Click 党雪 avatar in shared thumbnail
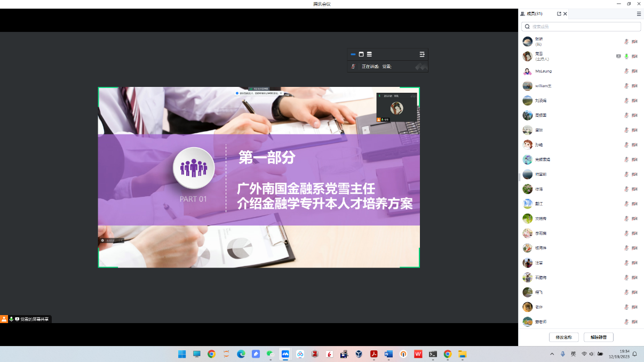The width and height of the screenshot is (644, 362). coord(396,108)
